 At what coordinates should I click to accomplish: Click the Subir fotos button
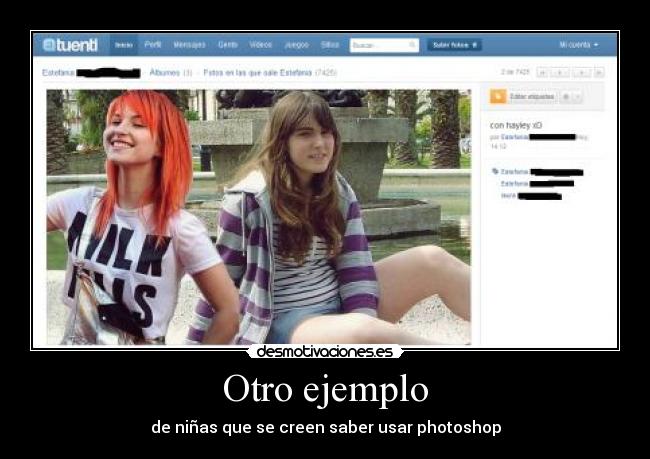454,45
